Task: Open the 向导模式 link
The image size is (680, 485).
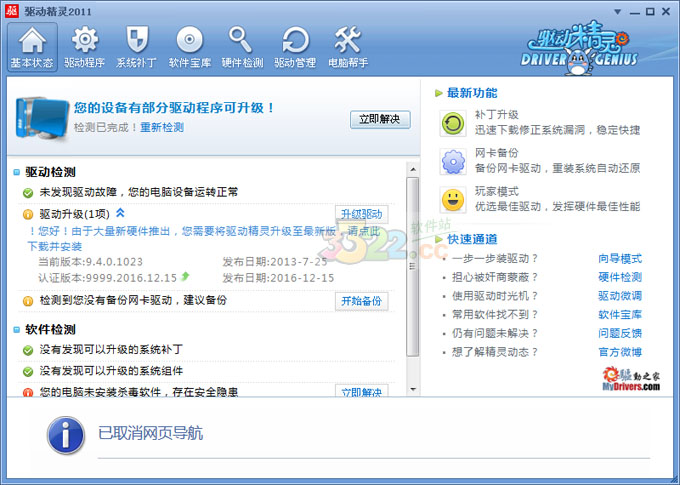Action: [620, 259]
